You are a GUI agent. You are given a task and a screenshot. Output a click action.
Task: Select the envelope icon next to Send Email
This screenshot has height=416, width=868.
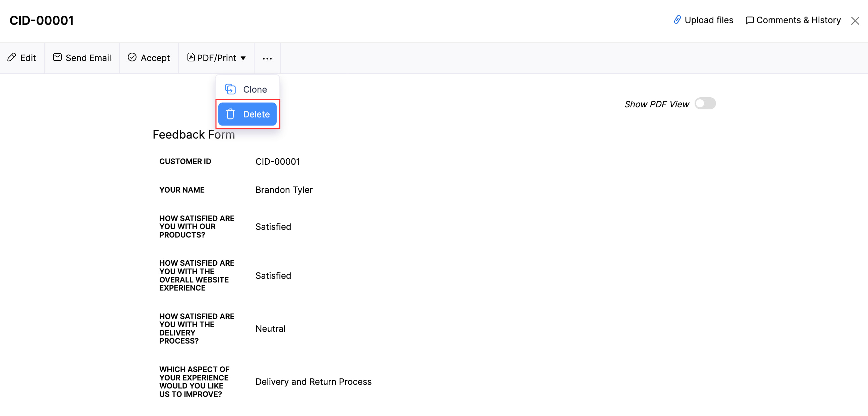pyautogui.click(x=57, y=57)
